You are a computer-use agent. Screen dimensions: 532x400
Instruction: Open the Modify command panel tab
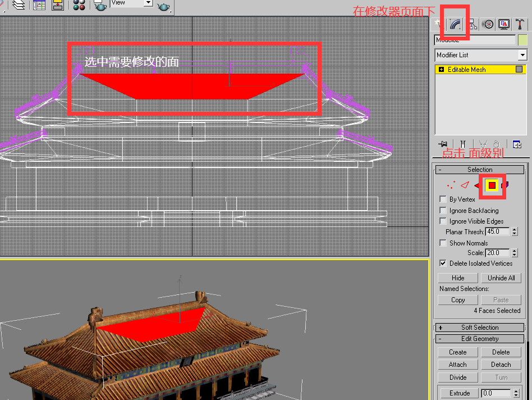(x=455, y=24)
